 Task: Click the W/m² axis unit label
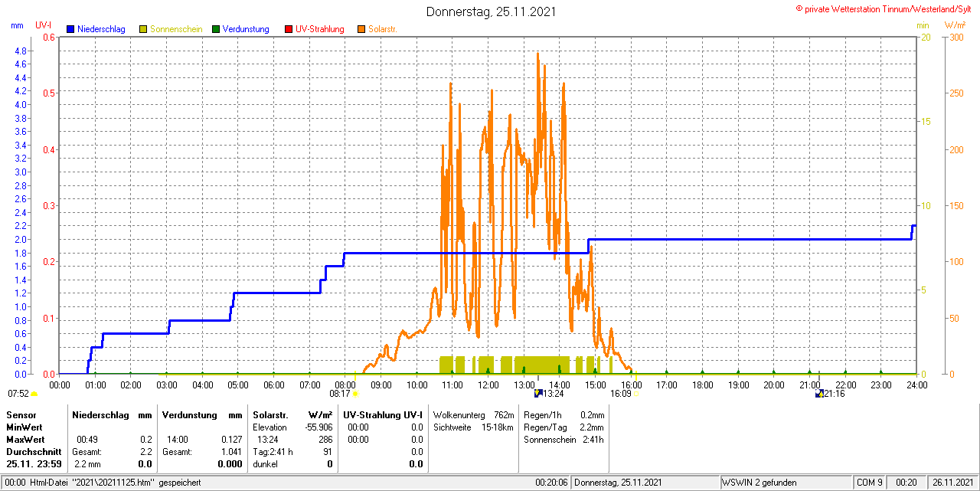(x=955, y=26)
